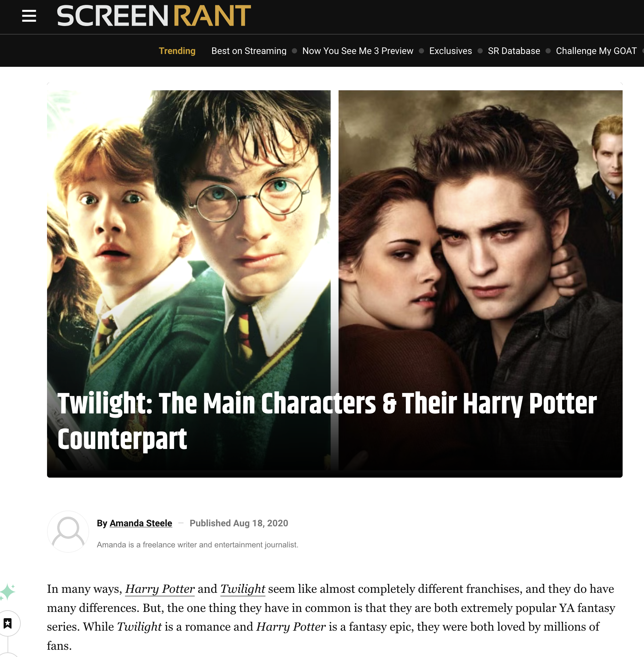Click the Twilight hero image with Edward
Screen dimensions: 644x657
click(480, 237)
